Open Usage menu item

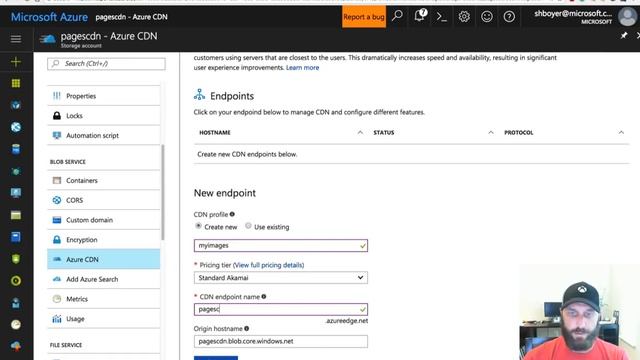104,319
